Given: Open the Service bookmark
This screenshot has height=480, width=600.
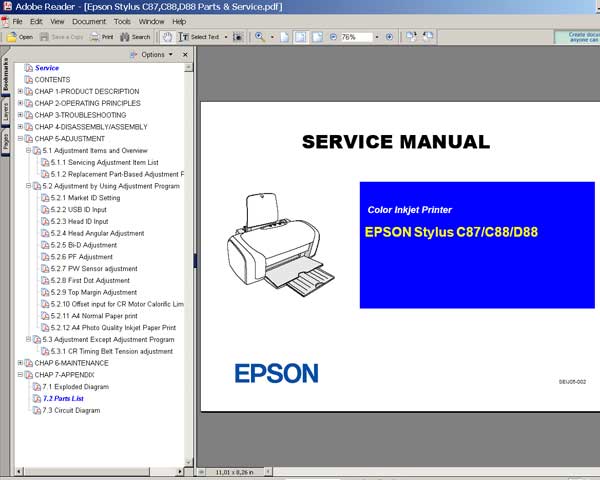Looking at the screenshot, I should (x=47, y=68).
